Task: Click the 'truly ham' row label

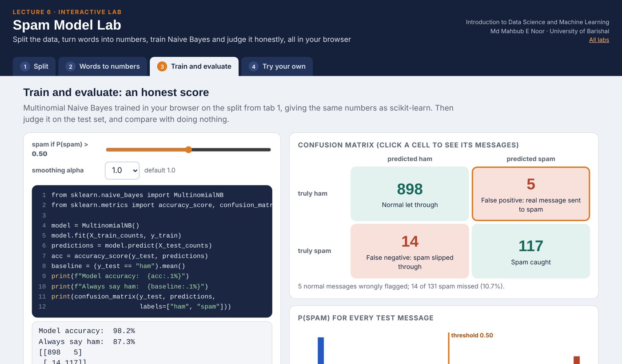Action: pos(313,194)
